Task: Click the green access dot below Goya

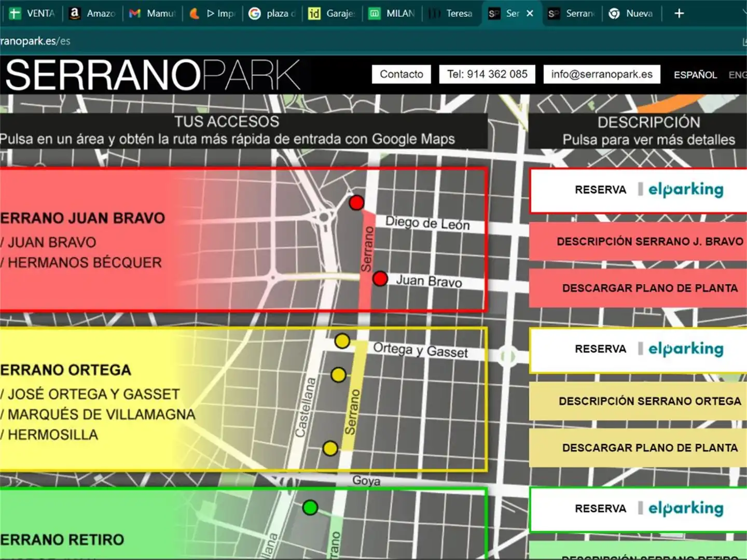Action: 310,507
